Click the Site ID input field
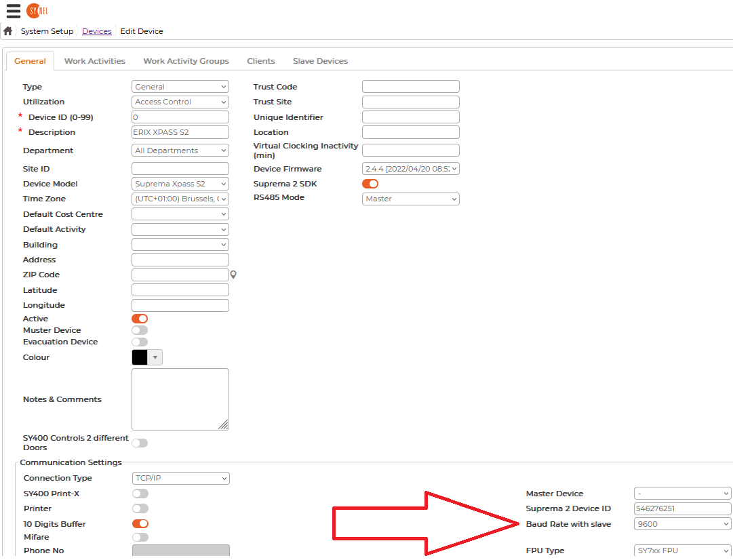Screen dimensions: 733x560 tap(180, 169)
